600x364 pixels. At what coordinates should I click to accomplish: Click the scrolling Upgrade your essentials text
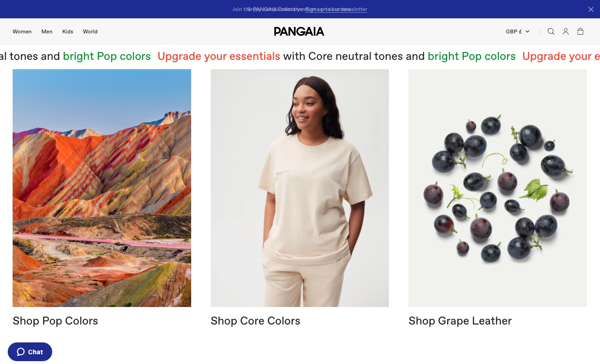(219, 56)
